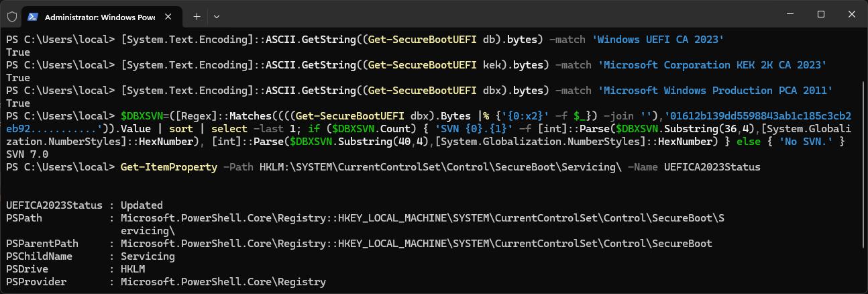The height and width of the screenshot is (294, 868).
Task: Click the UEFICA2023Status 'Updated' value
Action: click(x=142, y=205)
